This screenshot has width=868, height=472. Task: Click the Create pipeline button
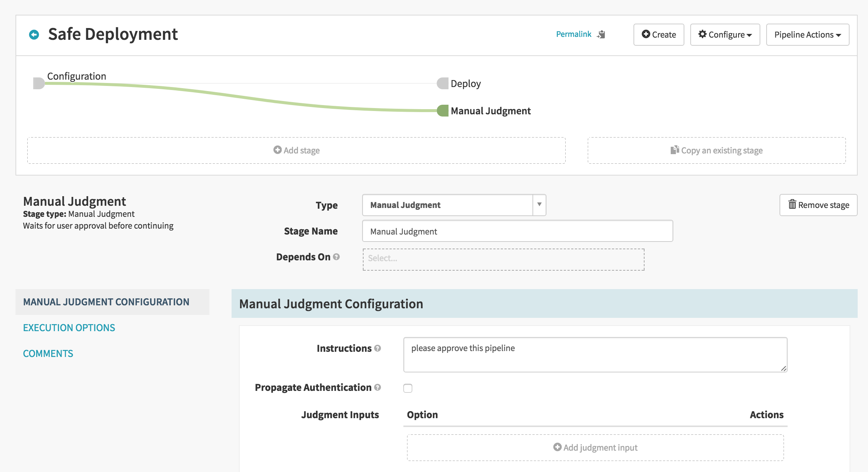point(659,35)
